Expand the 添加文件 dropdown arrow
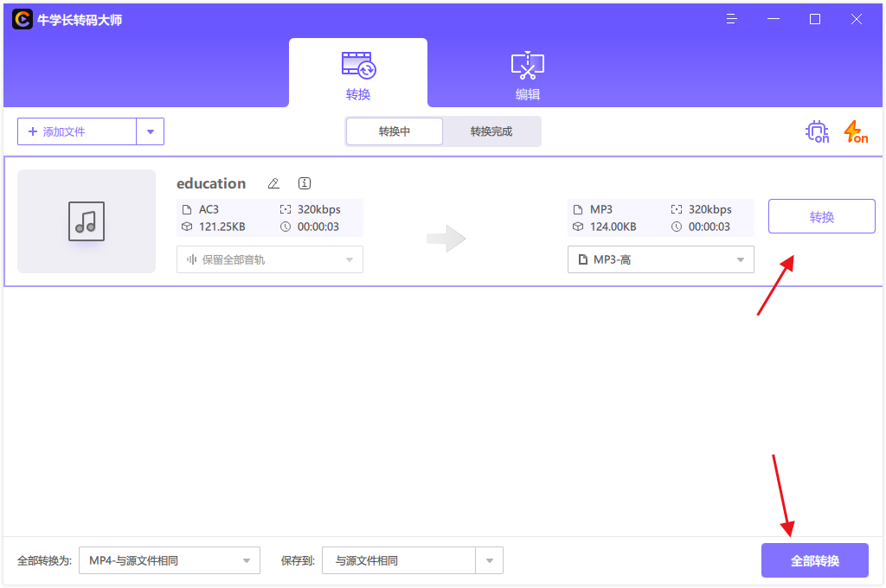Image resolution: width=886 pixels, height=588 pixels. click(151, 131)
